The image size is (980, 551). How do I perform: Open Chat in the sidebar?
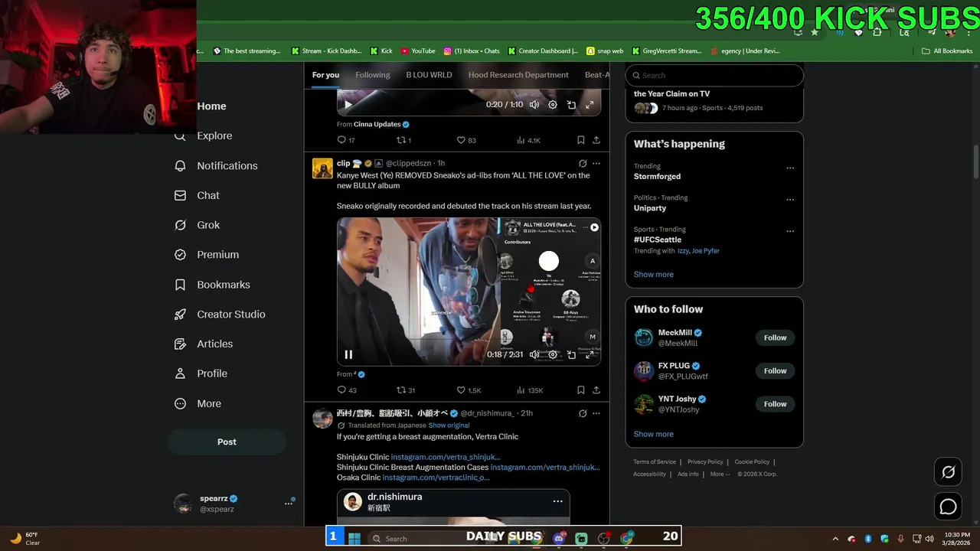pyautogui.click(x=198, y=196)
